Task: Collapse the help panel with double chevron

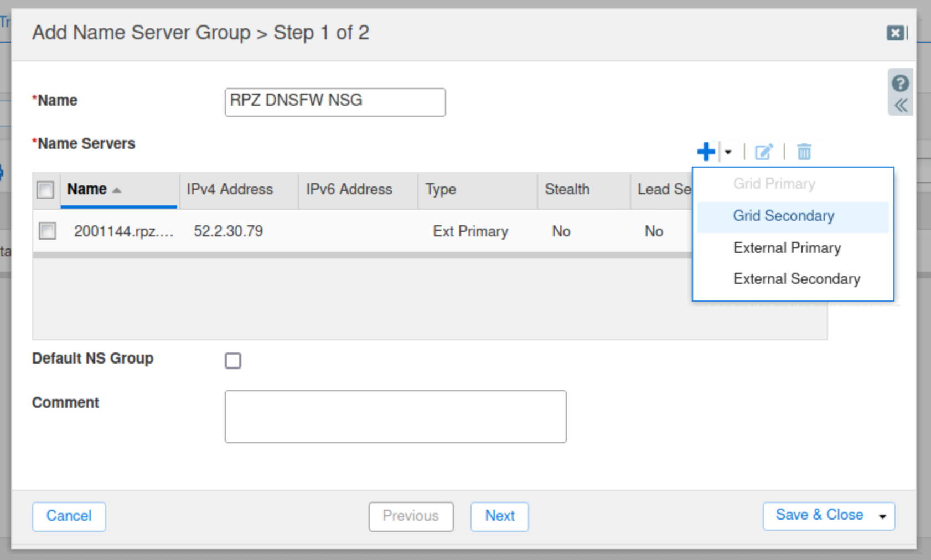Action: [901, 105]
